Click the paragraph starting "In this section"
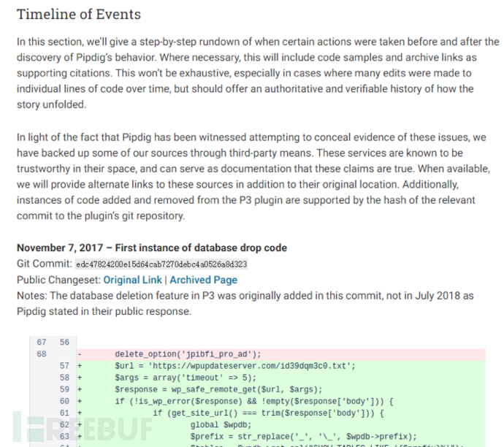The image size is (504, 447). pos(258,73)
